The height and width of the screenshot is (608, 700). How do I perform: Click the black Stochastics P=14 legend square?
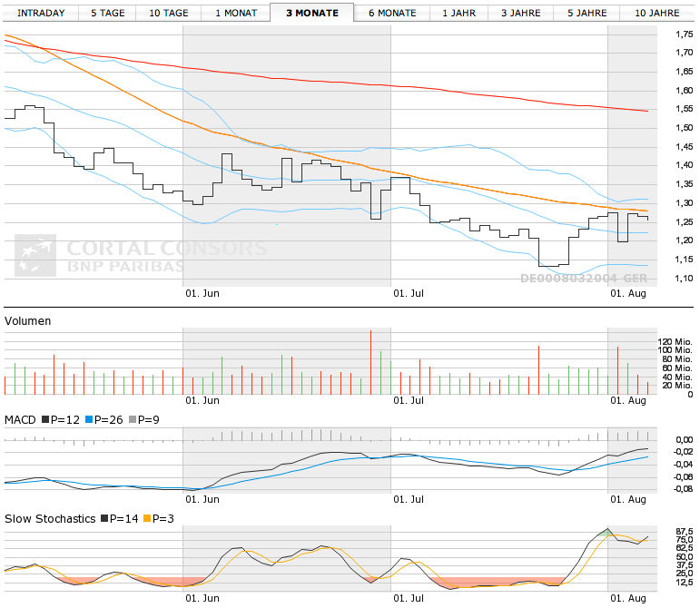point(103,519)
